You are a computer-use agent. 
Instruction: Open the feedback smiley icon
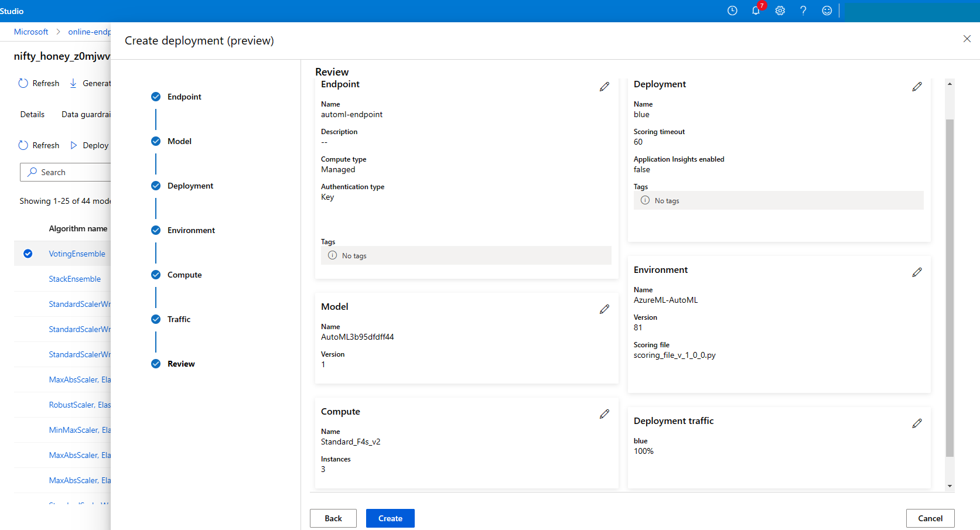point(827,11)
